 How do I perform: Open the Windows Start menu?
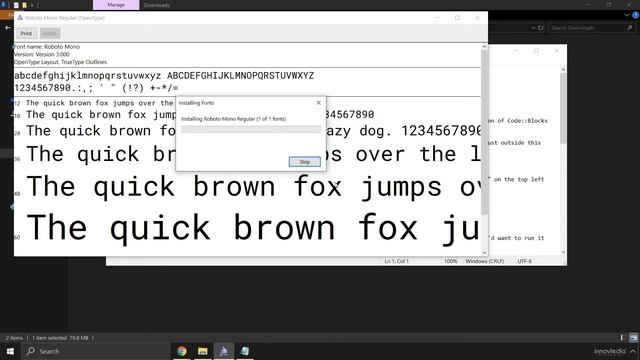10,351
